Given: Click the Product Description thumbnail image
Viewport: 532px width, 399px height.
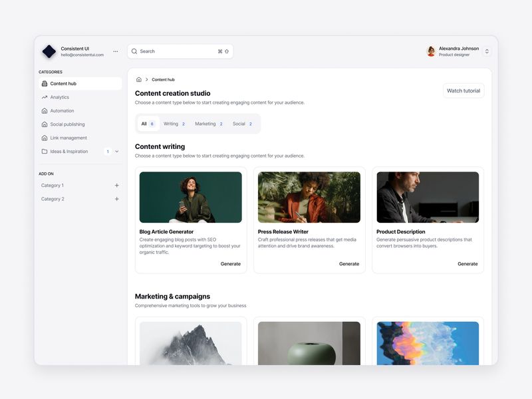Looking at the screenshot, I should (x=427, y=198).
